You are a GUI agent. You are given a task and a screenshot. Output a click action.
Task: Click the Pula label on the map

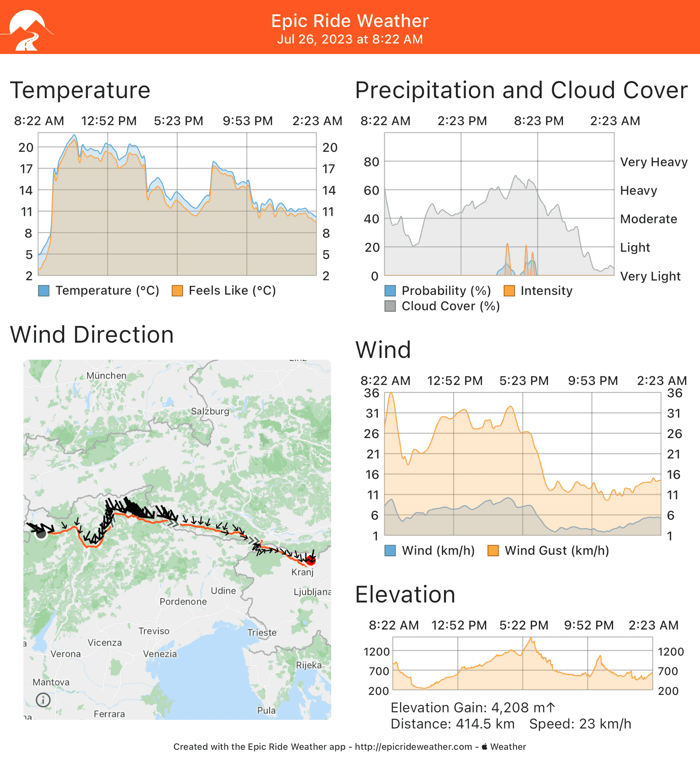coord(266,710)
